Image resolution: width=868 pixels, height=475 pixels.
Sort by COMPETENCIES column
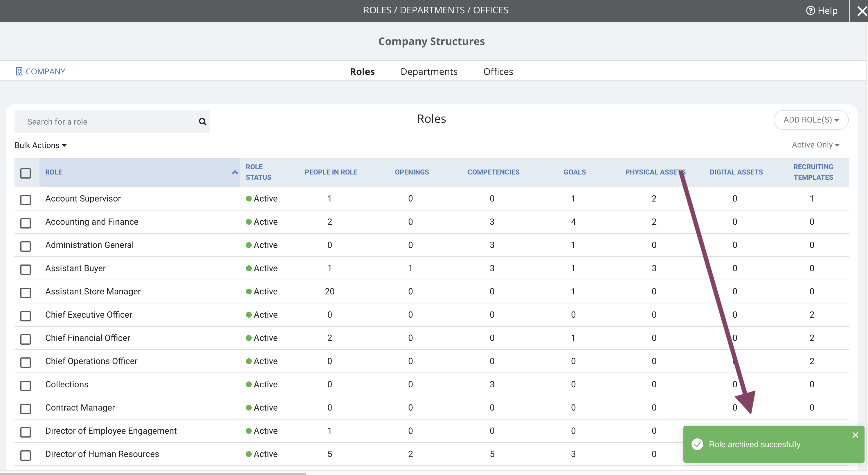493,172
